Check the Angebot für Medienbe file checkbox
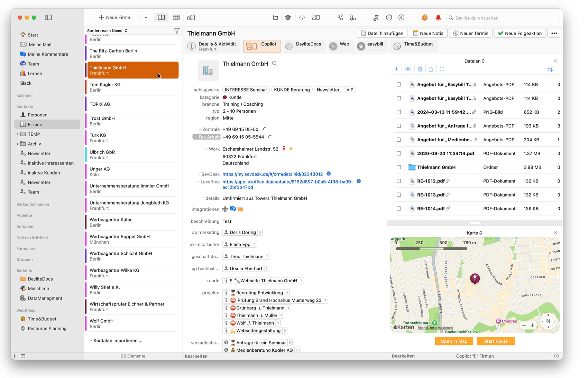The image size is (588, 378). click(399, 140)
